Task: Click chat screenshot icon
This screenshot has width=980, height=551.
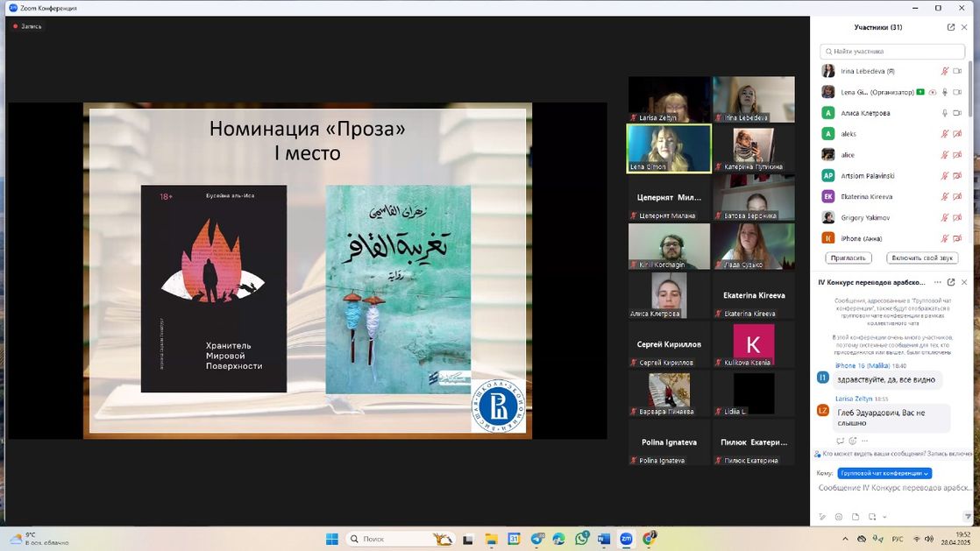Action: tap(872, 517)
